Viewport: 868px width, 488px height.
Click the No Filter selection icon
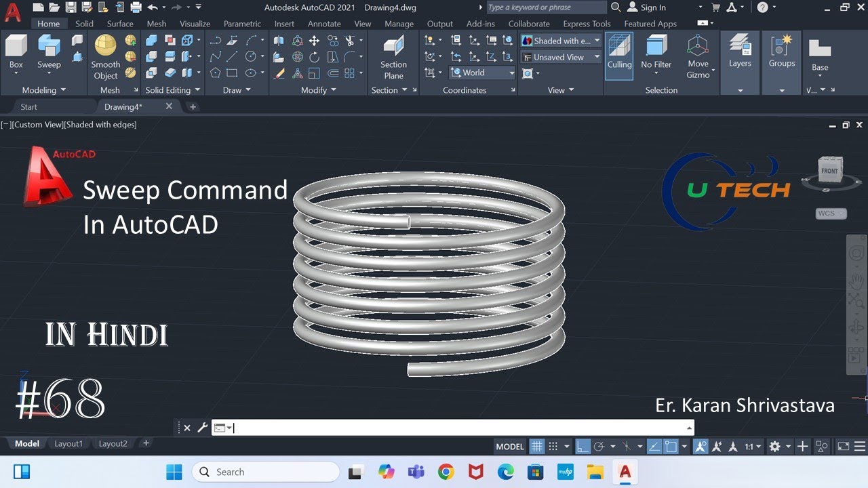pyautogui.click(x=656, y=52)
